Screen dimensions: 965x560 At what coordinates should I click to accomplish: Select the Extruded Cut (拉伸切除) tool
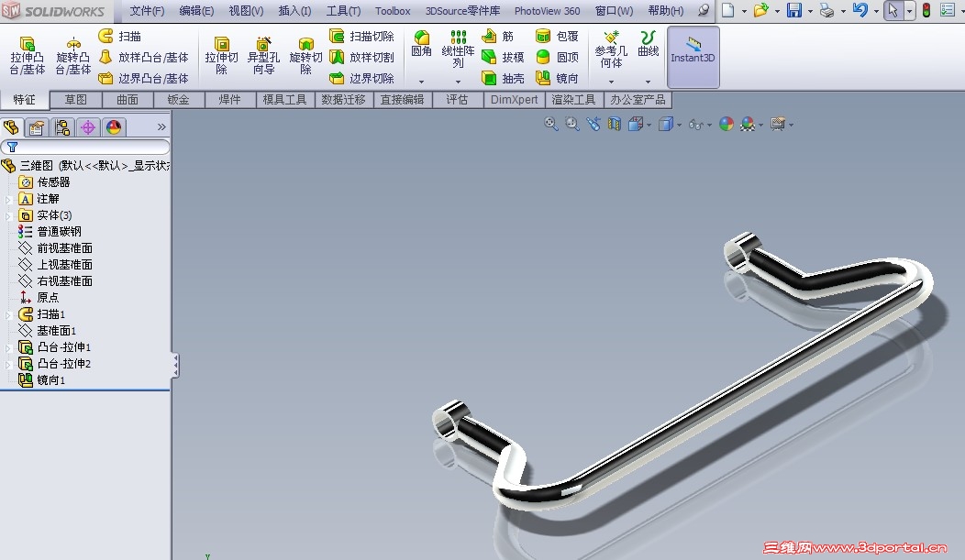click(222, 55)
